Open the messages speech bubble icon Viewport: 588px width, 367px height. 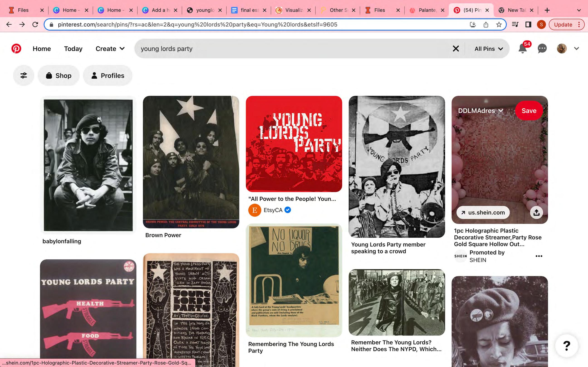tap(542, 48)
